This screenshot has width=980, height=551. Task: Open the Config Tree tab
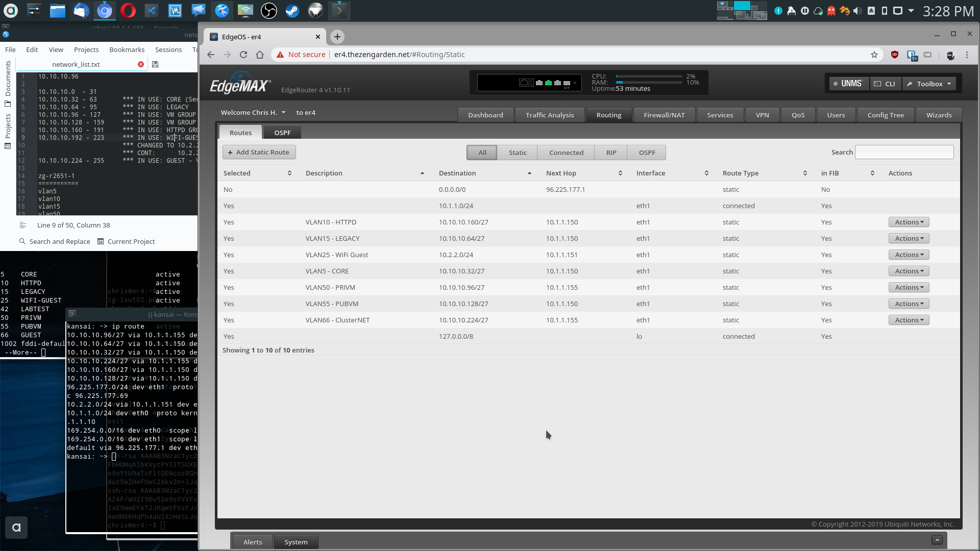tap(886, 115)
